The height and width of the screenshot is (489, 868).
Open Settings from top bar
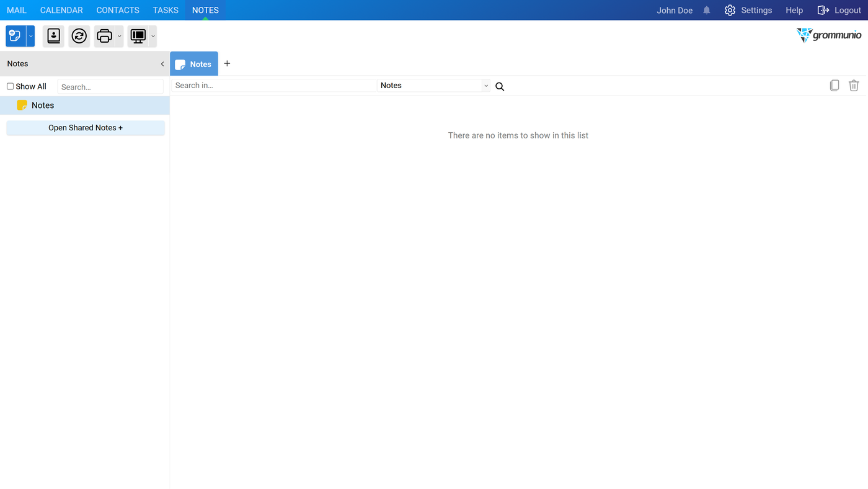tap(748, 10)
